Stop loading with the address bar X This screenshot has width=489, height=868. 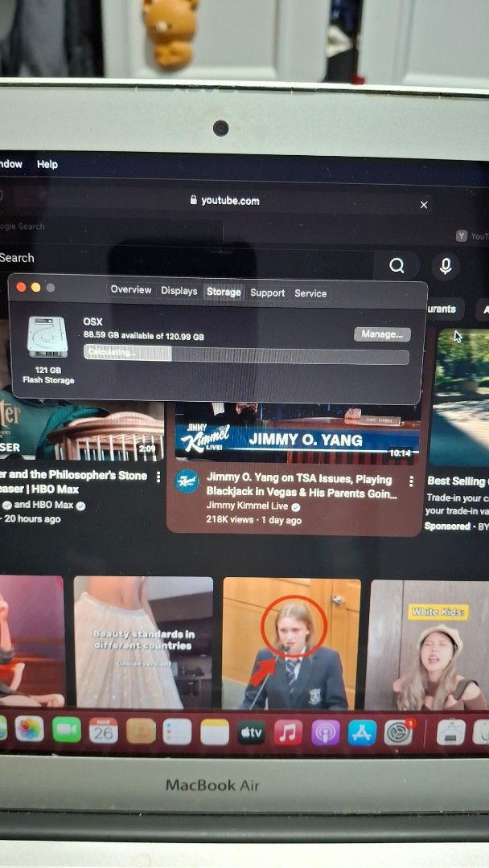pos(424,205)
